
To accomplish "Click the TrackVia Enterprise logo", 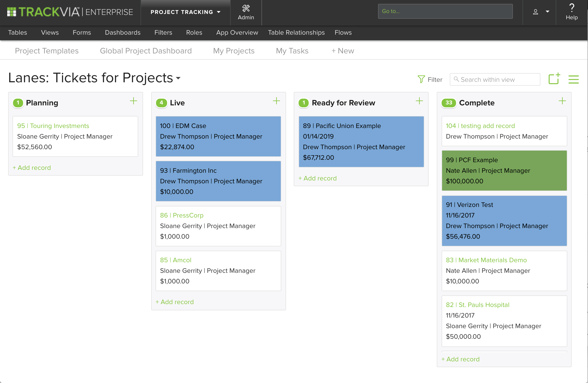I will click(x=70, y=12).
